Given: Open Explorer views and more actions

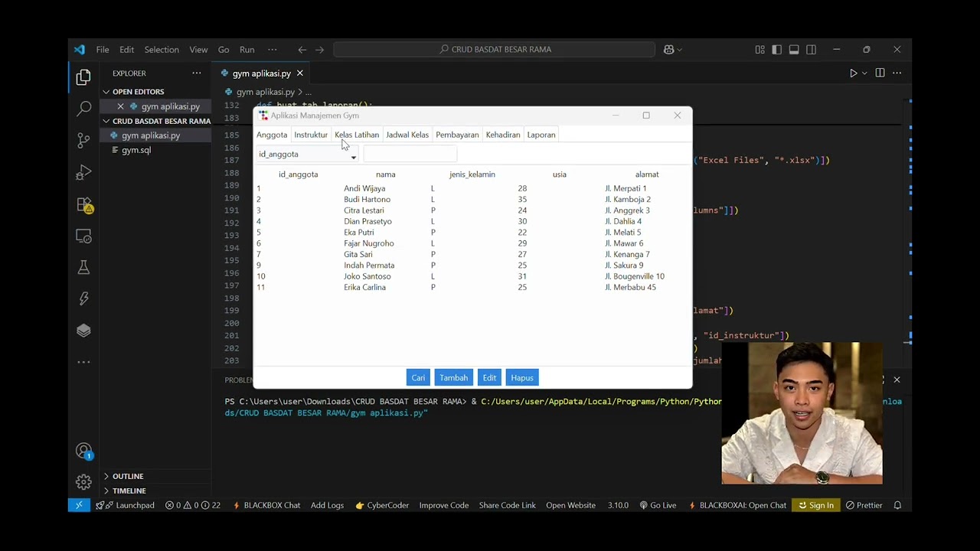Looking at the screenshot, I should coord(197,73).
